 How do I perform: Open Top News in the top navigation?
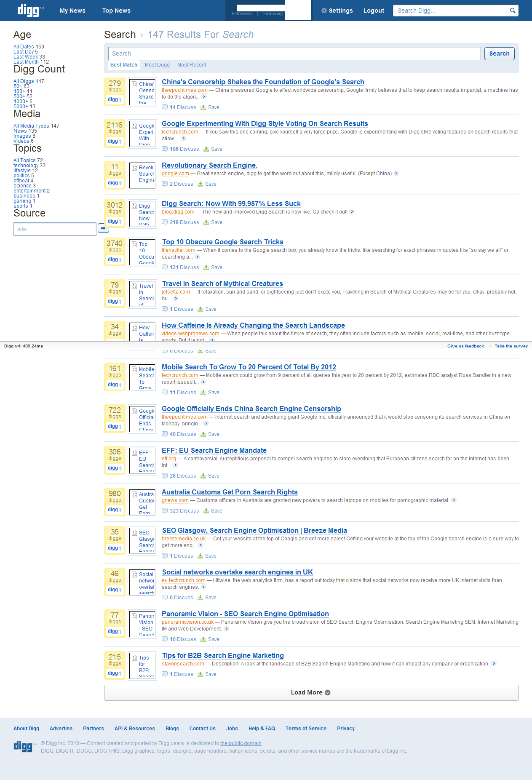pos(116,11)
